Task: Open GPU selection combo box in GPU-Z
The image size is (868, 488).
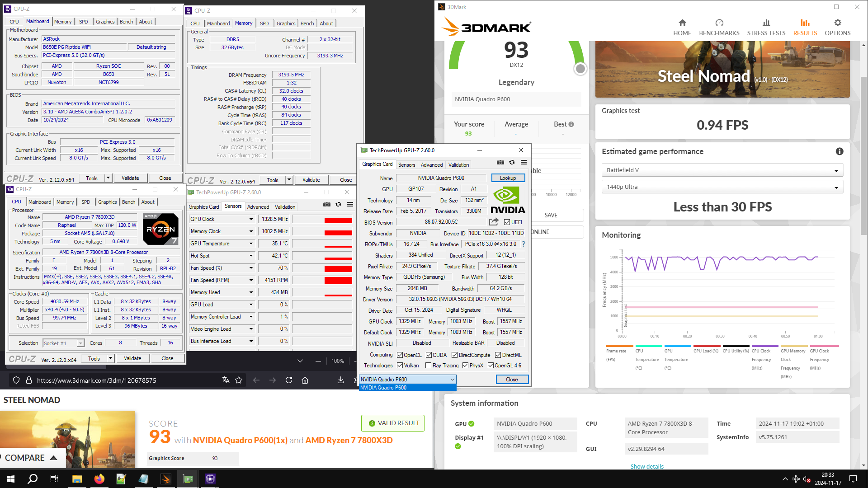Action: (x=407, y=380)
